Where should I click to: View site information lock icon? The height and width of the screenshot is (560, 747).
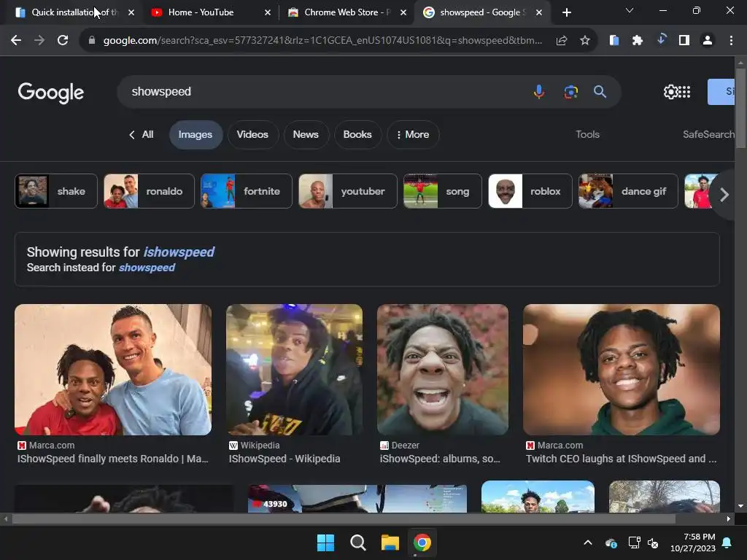click(92, 41)
